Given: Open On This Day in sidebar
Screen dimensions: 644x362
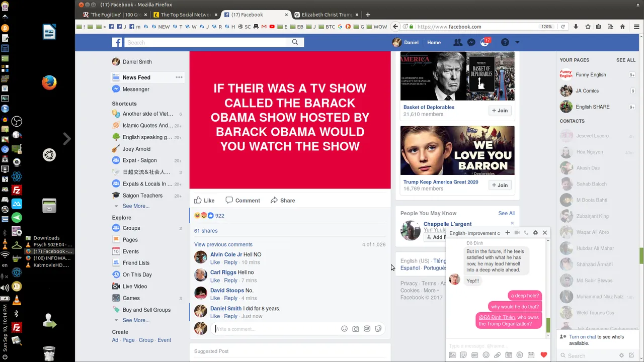Looking at the screenshot, I should click(137, 275).
